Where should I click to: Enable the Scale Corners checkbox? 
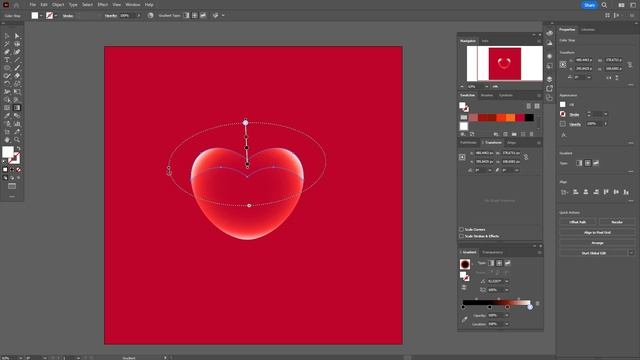pyautogui.click(x=461, y=229)
